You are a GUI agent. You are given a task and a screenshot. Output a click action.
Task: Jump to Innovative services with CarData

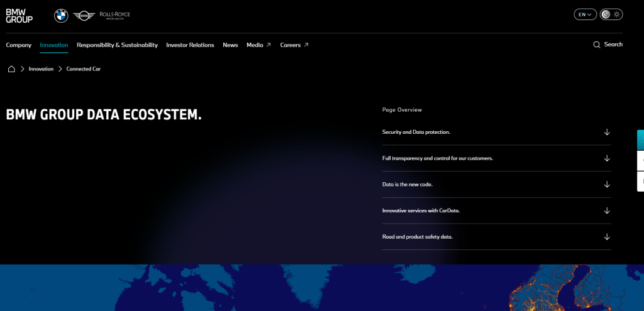click(497, 210)
